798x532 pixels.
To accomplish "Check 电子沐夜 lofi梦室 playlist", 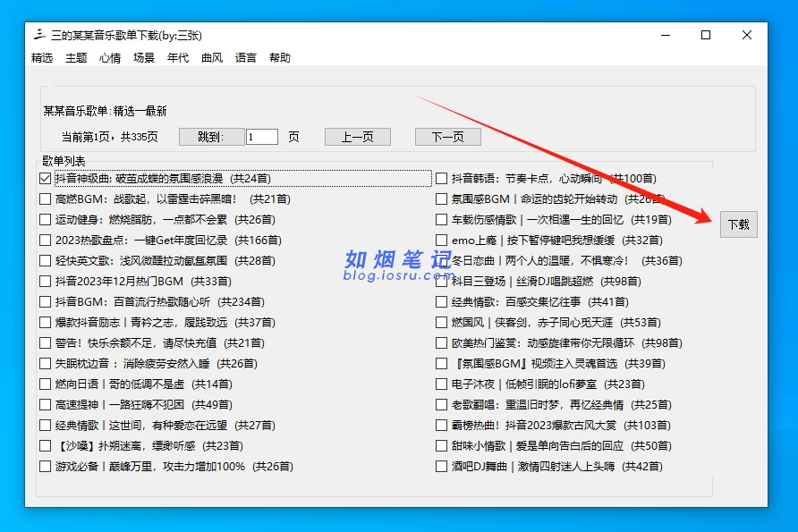I will (442, 384).
